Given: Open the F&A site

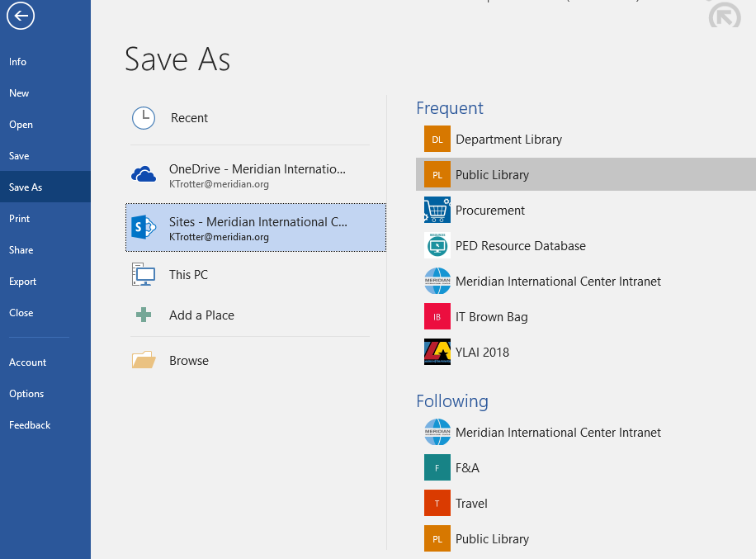Looking at the screenshot, I should tap(468, 468).
